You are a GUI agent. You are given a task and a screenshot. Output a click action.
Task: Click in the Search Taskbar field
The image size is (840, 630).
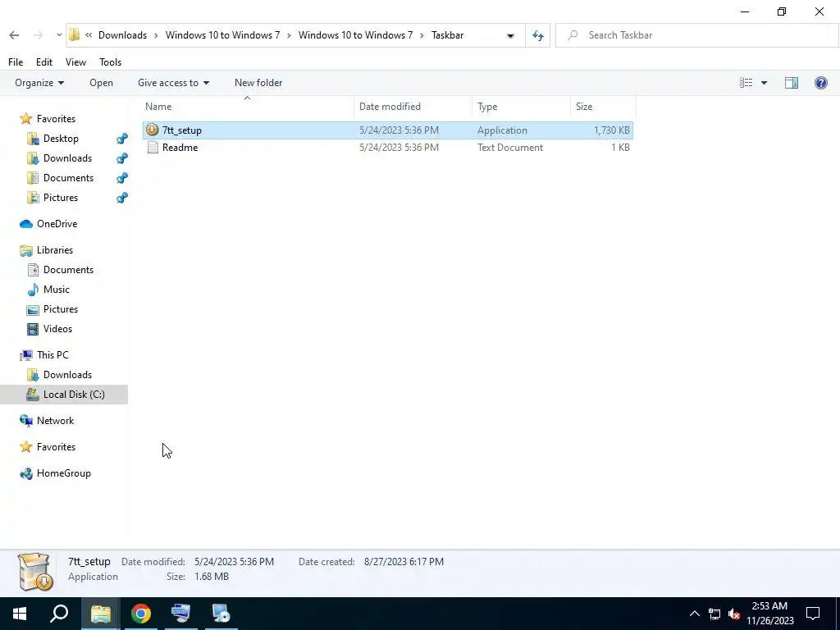pos(696,35)
